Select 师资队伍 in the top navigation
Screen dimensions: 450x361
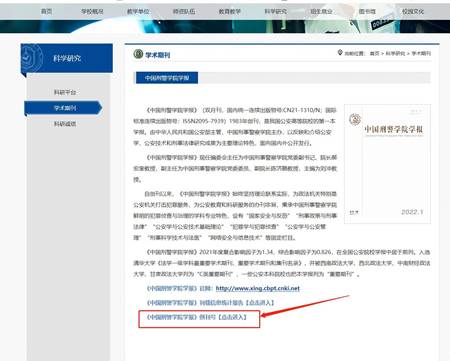pos(184,11)
